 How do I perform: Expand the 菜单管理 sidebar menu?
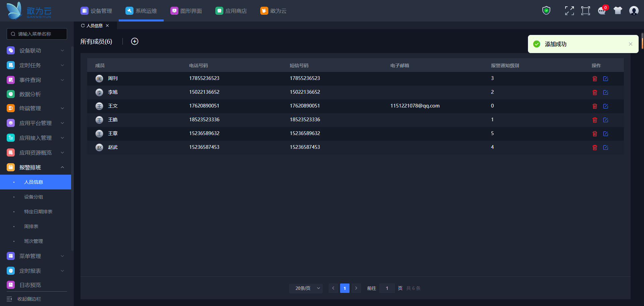(36, 256)
